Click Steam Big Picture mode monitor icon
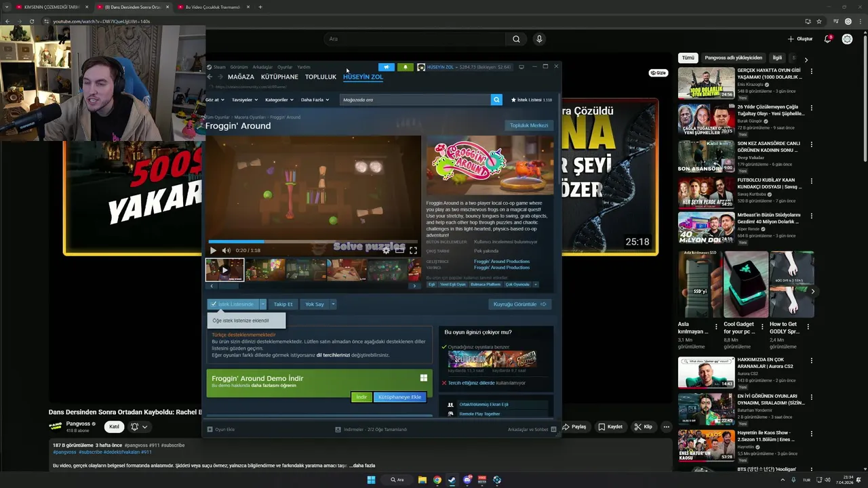Image resolution: width=868 pixels, height=488 pixels. tap(521, 66)
